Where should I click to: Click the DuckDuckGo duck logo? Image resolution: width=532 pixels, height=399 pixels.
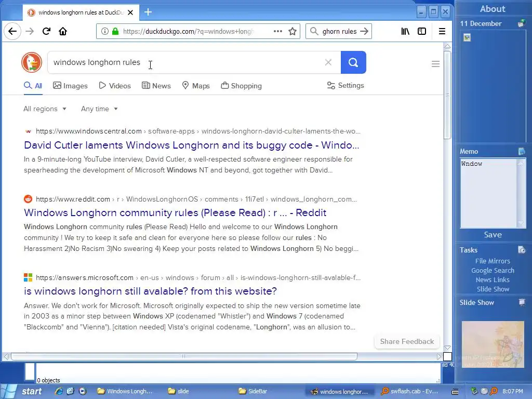coord(32,62)
